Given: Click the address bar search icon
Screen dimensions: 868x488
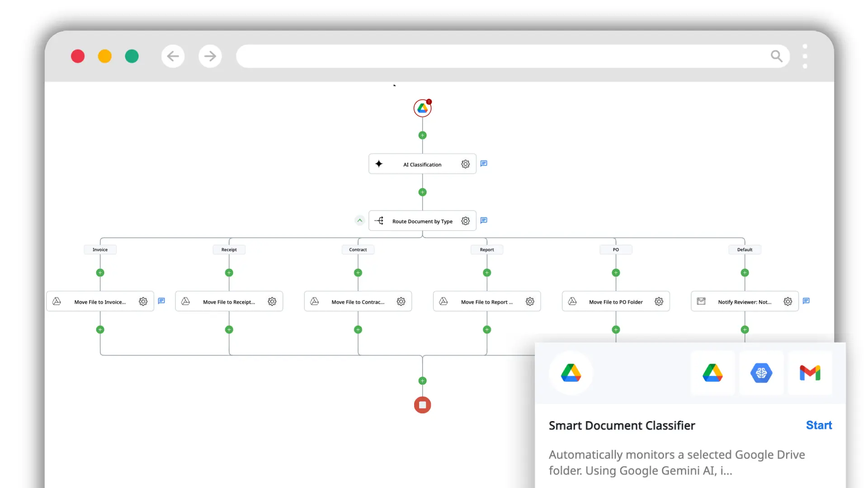Looking at the screenshot, I should coord(776,56).
